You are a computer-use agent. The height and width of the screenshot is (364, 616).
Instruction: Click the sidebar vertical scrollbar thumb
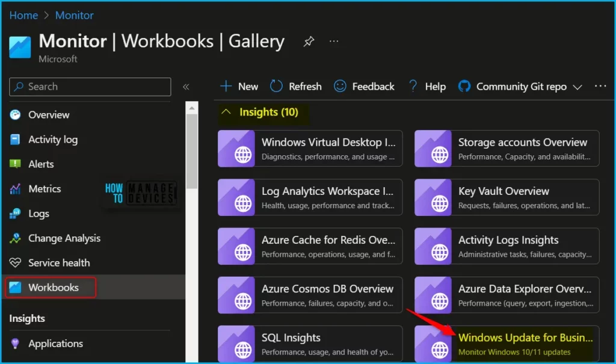pyautogui.click(x=192, y=152)
